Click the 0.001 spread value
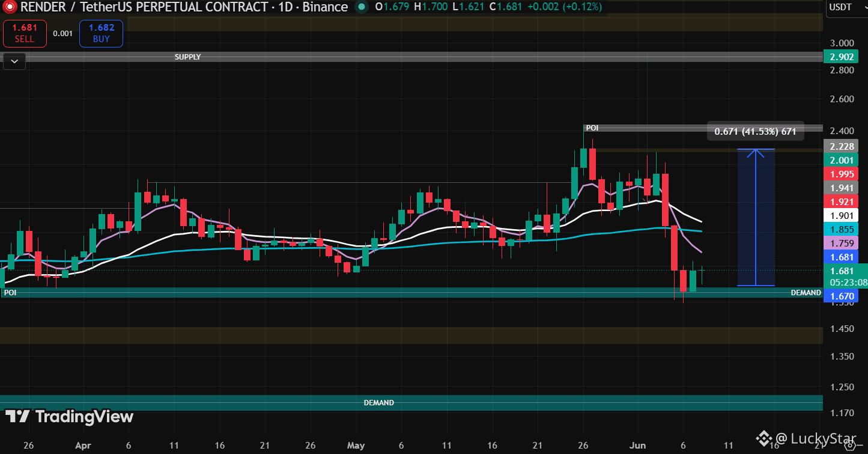Image resolution: width=868 pixels, height=454 pixels. (x=62, y=34)
